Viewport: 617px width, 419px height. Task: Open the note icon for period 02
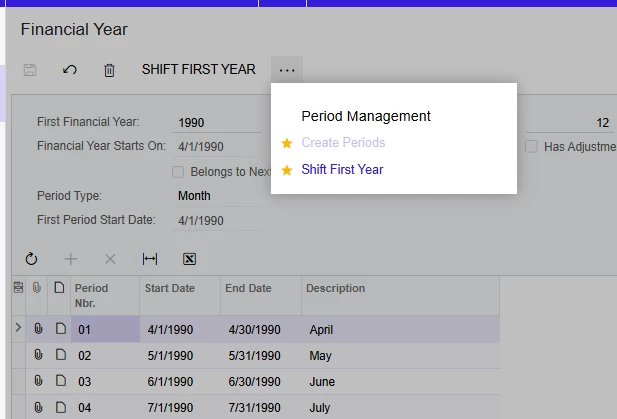pyautogui.click(x=60, y=355)
